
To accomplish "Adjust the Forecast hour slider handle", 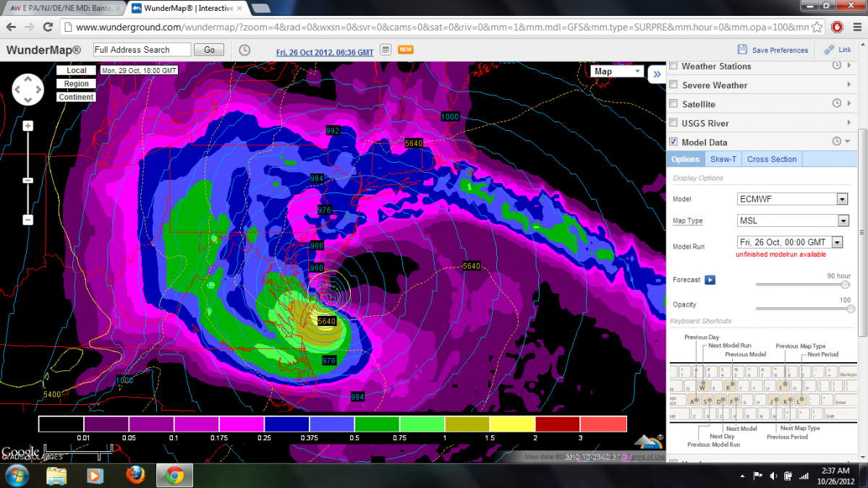I will pyautogui.click(x=845, y=284).
